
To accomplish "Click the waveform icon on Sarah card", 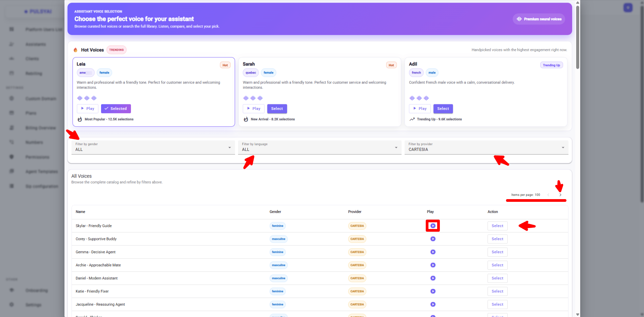I will coord(253,98).
